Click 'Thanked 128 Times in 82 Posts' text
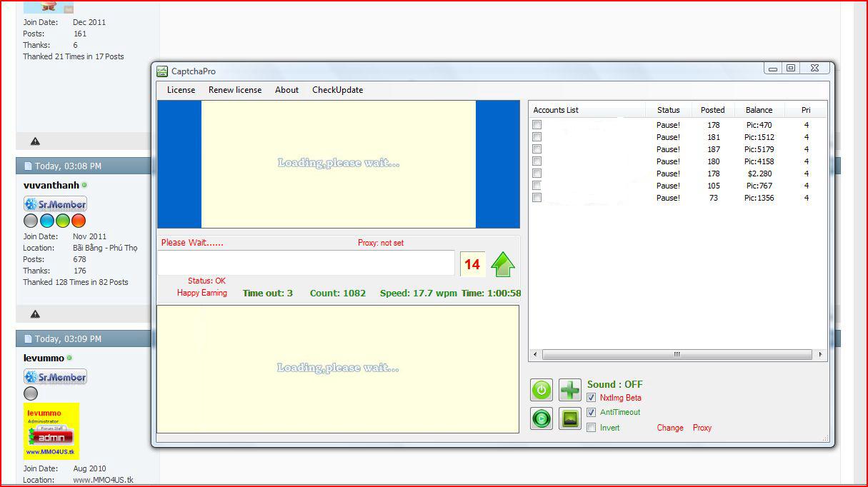Image resolution: width=868 pixels, height=487 pixels. [76, 282]
